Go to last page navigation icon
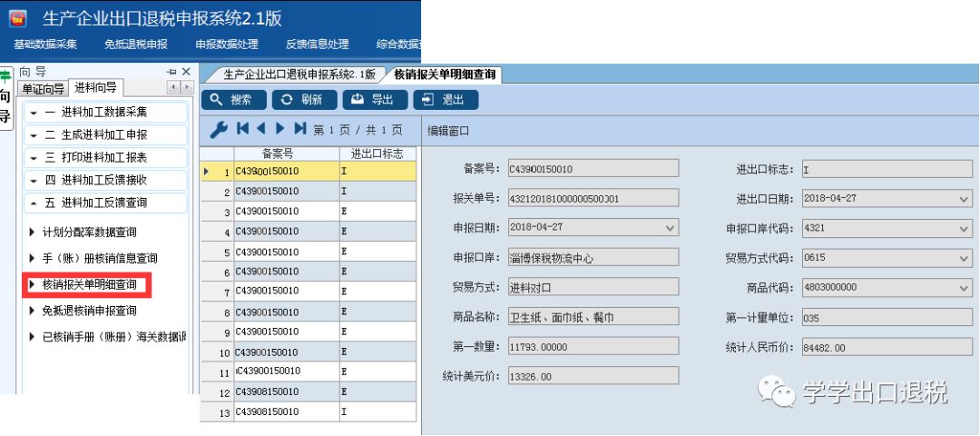 (300, 129)
